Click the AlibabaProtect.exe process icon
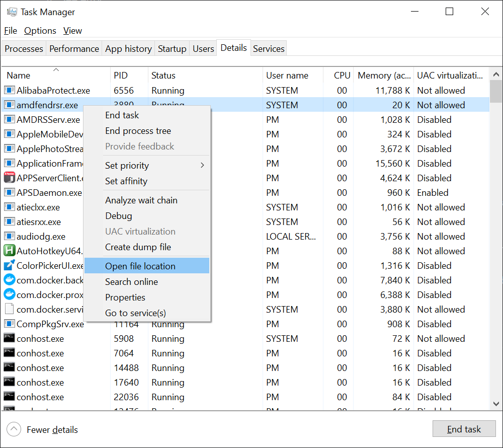The image size is (503, 448). [9, 91]
